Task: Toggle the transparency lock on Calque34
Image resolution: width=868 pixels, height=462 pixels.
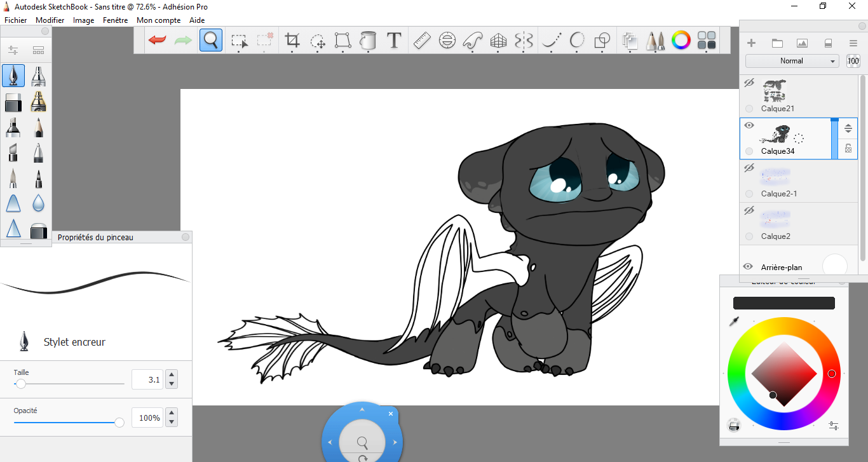Action: (x=848, y=148)
